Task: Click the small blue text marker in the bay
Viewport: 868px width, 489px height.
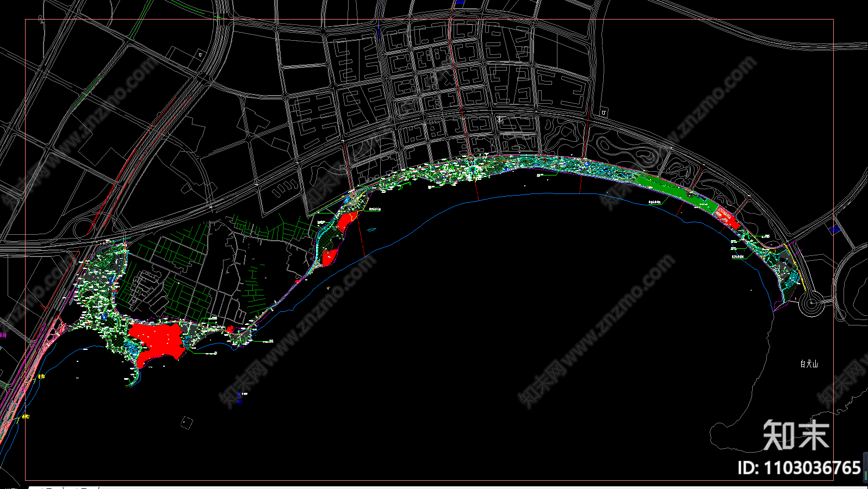Action: (x=239, y=396)
